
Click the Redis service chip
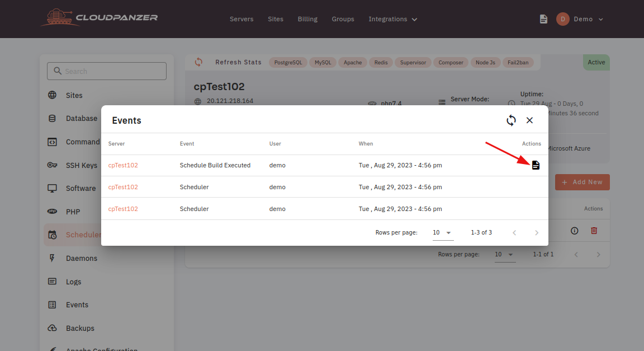pyautogui.click(x=381, y=63)
